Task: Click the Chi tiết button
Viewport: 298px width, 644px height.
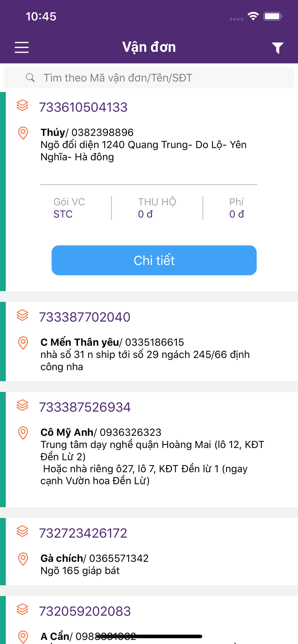Action: pyautogui.click(x=154, y=260)
